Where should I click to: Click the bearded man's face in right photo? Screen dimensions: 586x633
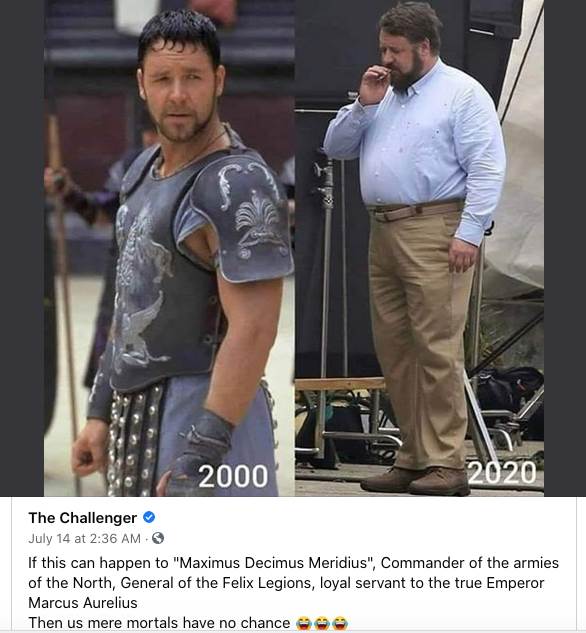pyautogui.click(x=400, y=65)
